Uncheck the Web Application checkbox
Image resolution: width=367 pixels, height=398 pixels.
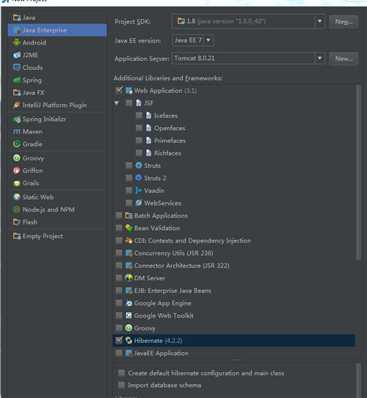119,90
